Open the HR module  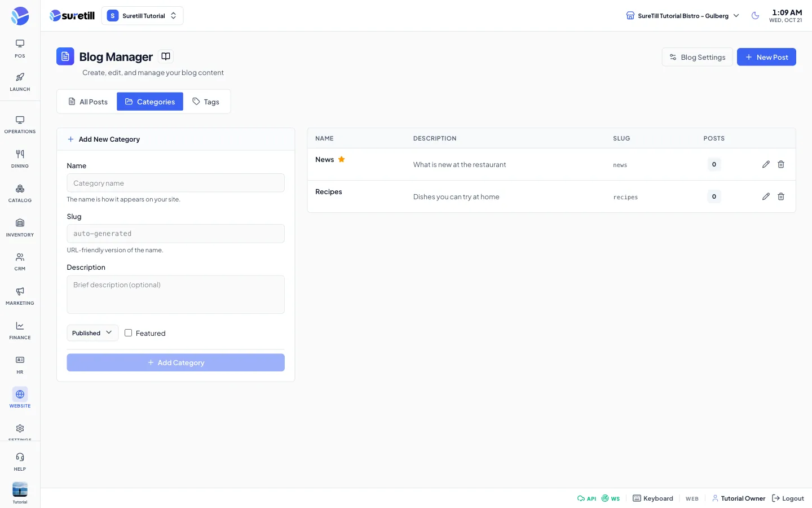tap(20, 365)
